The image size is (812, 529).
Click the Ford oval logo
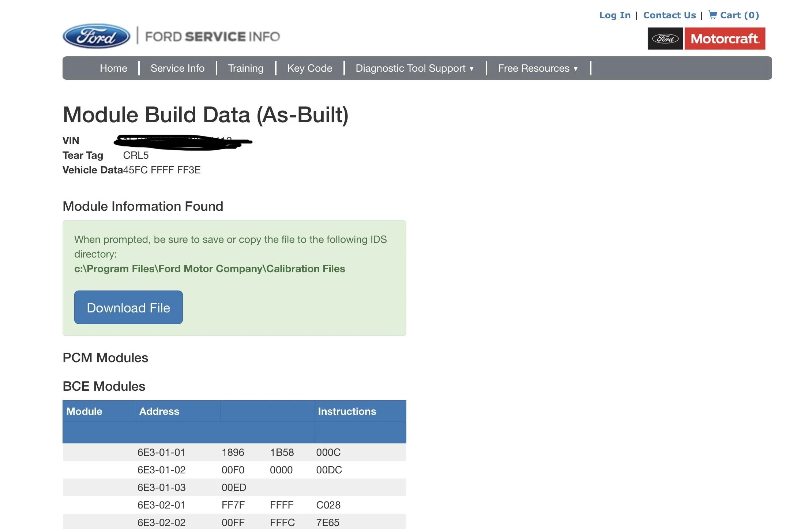pos(96,36)
